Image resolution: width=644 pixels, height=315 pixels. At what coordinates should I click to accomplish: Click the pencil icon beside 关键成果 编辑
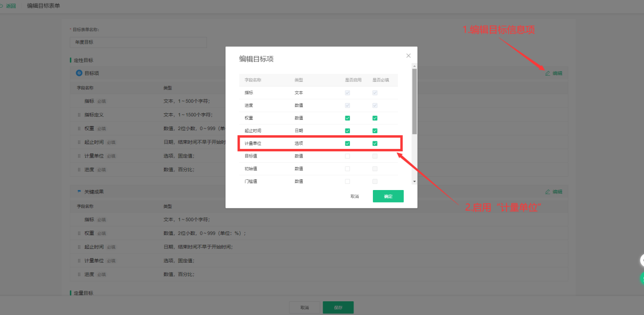click(x=548, y=192)
